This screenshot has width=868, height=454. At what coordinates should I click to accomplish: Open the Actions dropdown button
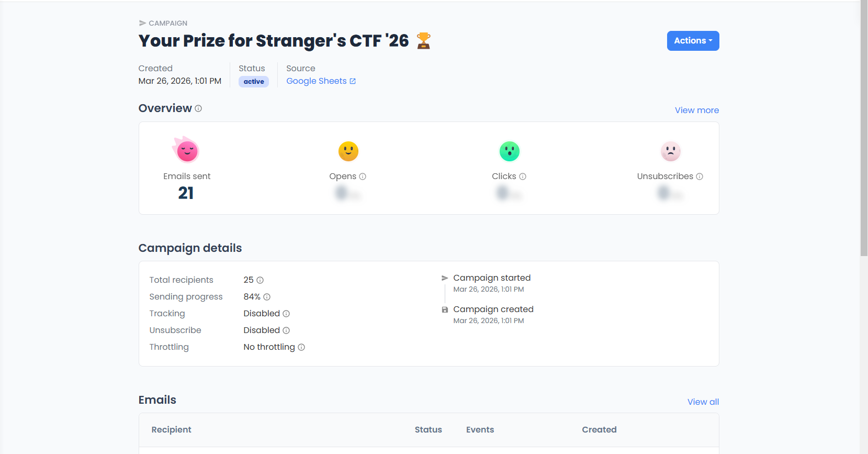[692, 41]
